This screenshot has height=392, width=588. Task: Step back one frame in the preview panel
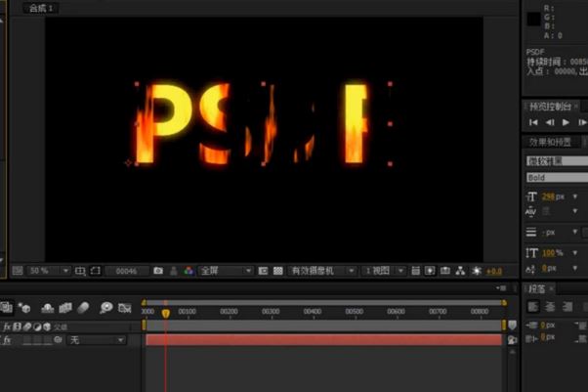tap(550, 122)
